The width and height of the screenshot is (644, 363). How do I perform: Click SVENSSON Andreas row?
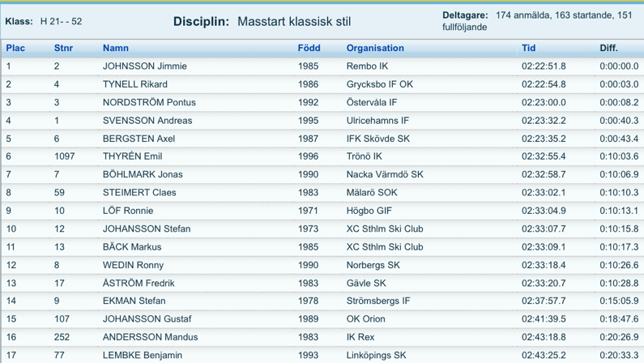pyautogui.click(x=322, y=120)
